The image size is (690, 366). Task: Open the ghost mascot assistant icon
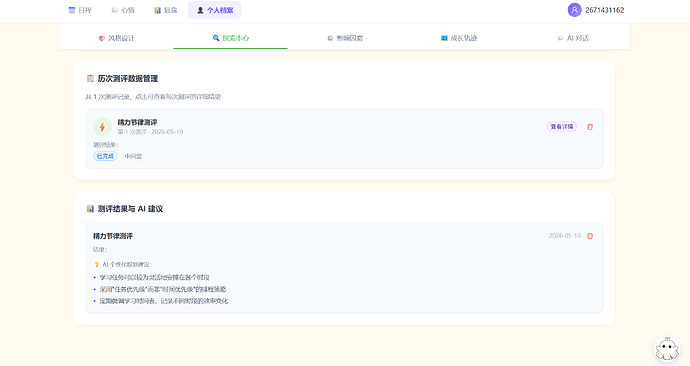(x=667, y=349)
